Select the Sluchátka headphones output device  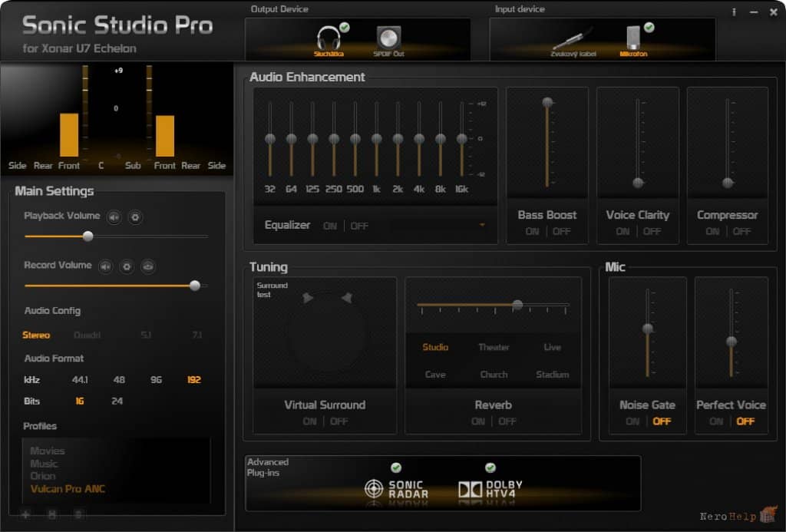pos(329,39)
